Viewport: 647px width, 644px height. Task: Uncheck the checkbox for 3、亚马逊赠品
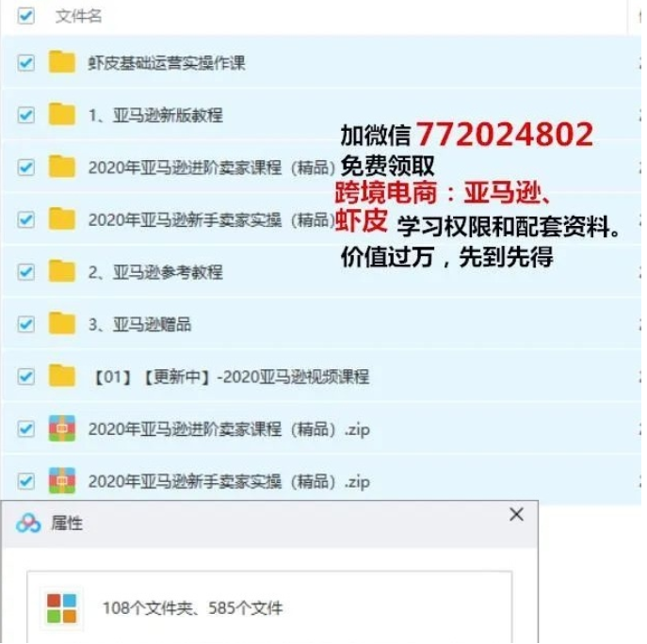(x=25, y=324)
